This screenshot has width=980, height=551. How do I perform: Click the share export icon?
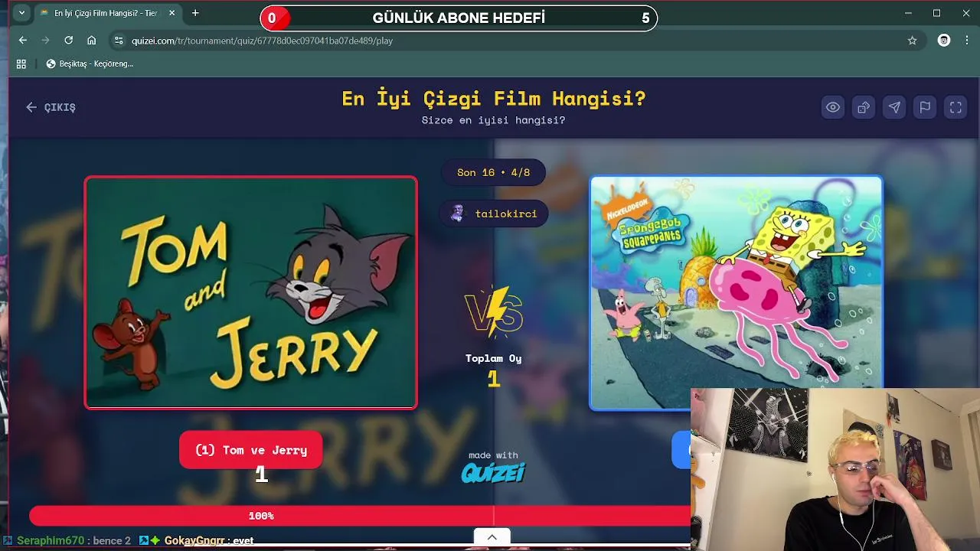pyautogui.click(x=864, y=107)
